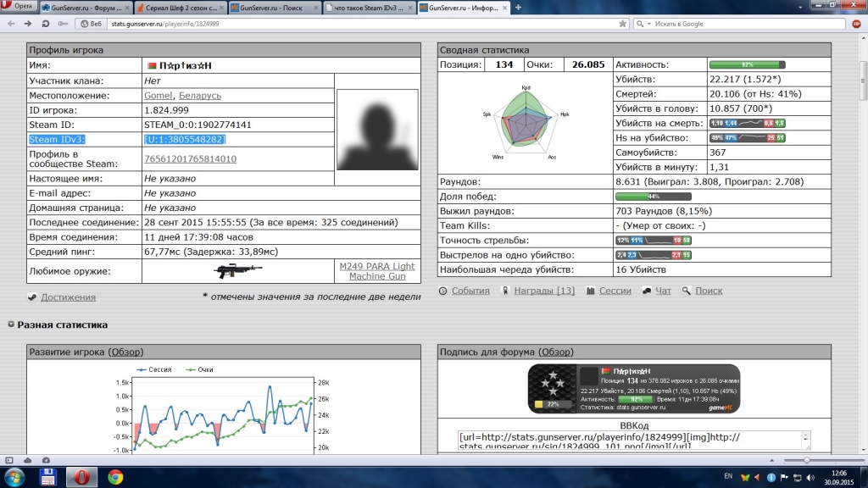Open the Steam community profile number link

[190, 159]
